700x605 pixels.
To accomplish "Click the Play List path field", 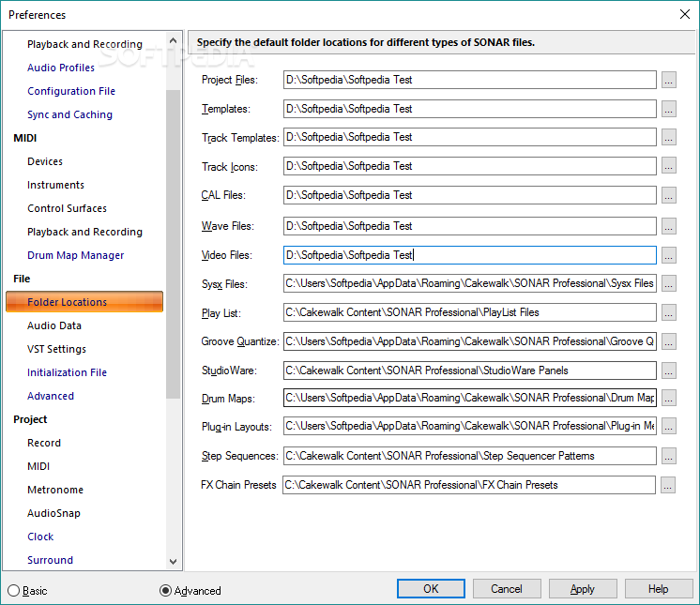I will 470,312.
